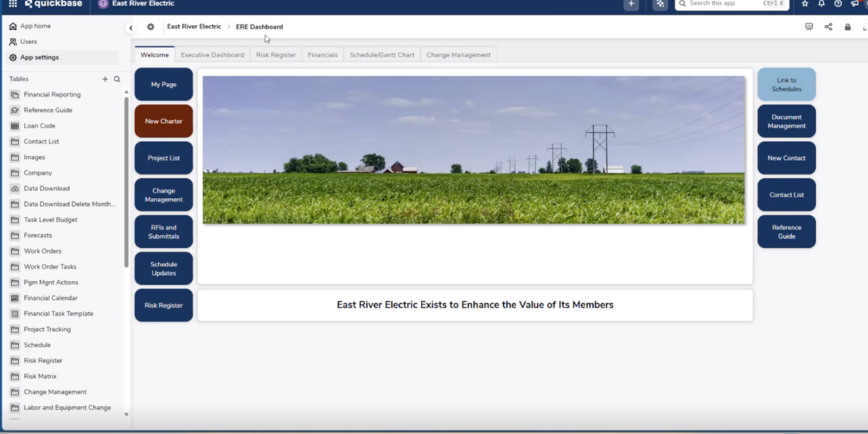Open dashboard settings gear icon
Screen dimensions: 868x434
(x=151, y=27)
